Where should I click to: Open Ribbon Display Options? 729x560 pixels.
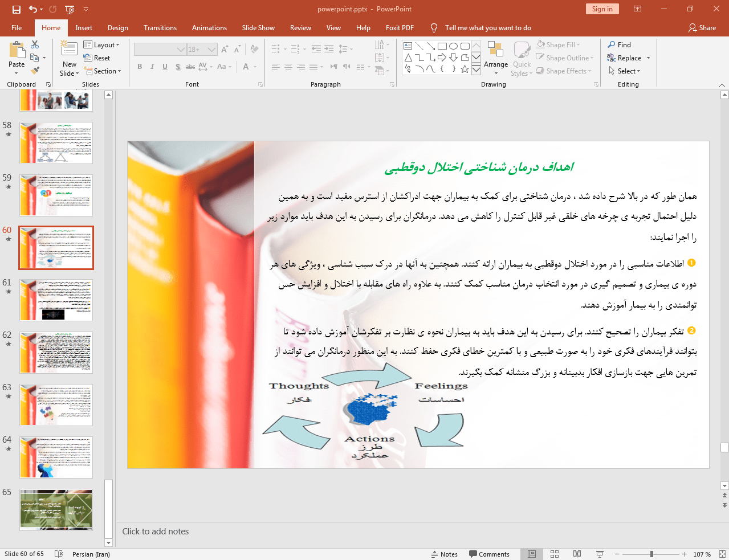(638, 9)
